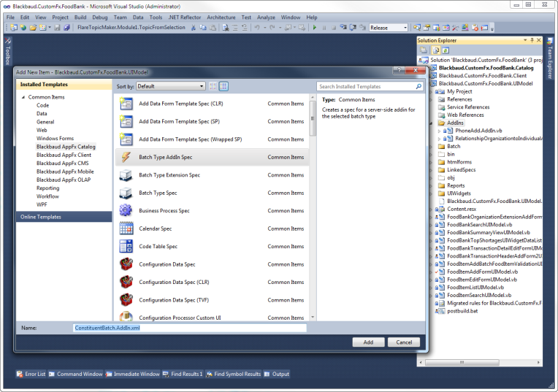Click the Code Table Spec icon

(x=126, y=246)
